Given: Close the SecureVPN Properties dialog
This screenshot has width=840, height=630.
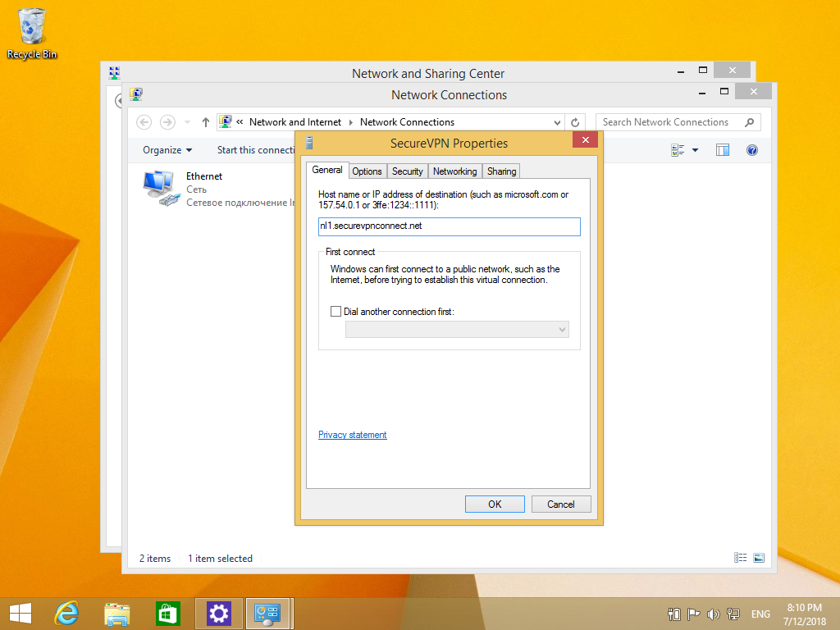Looking at the screenshot, I should click(585, 139).
